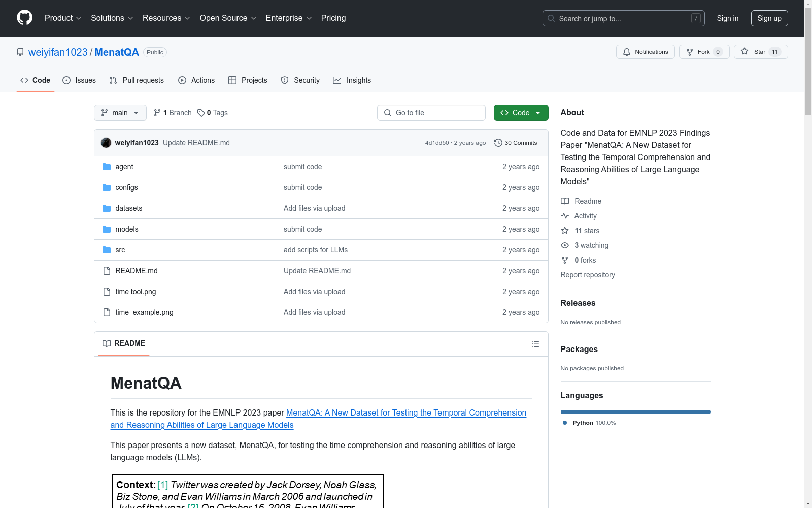Switch to the Projects tab
The image size is (812, 508).
(248, 80)
